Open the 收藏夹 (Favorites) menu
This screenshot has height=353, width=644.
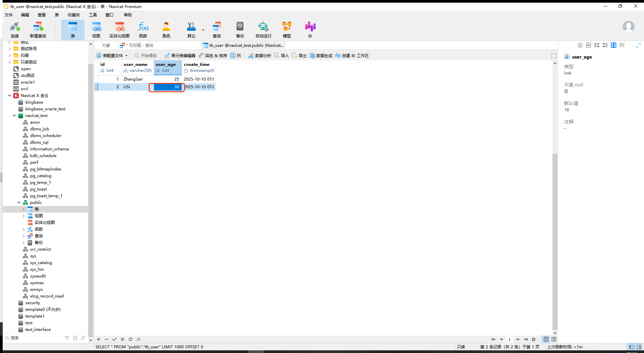pyautogui.click(x=74, y=15)
